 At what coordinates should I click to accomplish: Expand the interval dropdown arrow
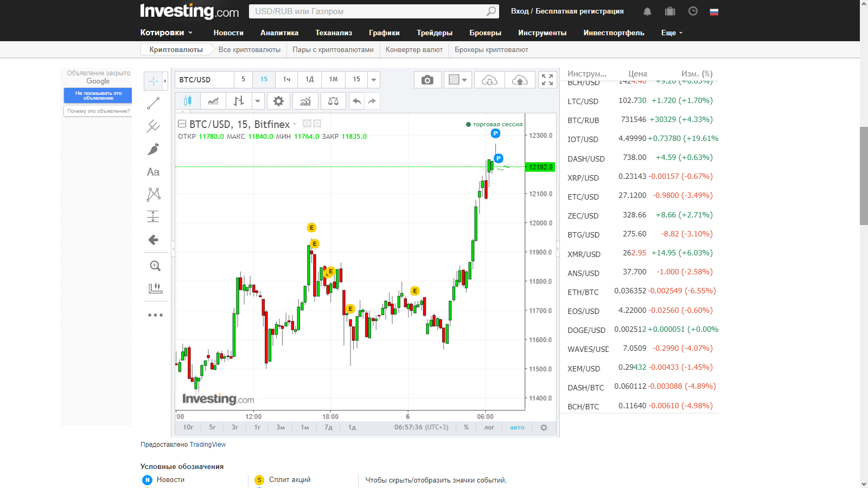pos(374,80)
